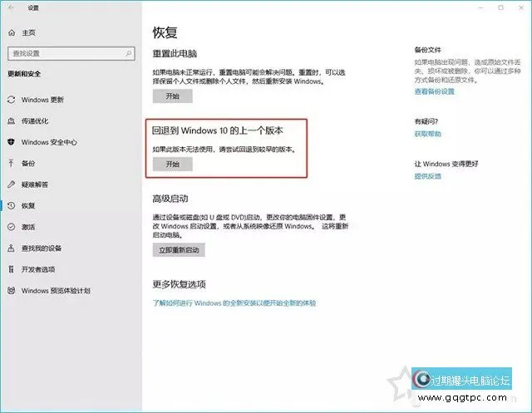Image resolution: width=532 pixels, height=413 pixels.
Task: Close the Settings window
Action: [521, 7]
